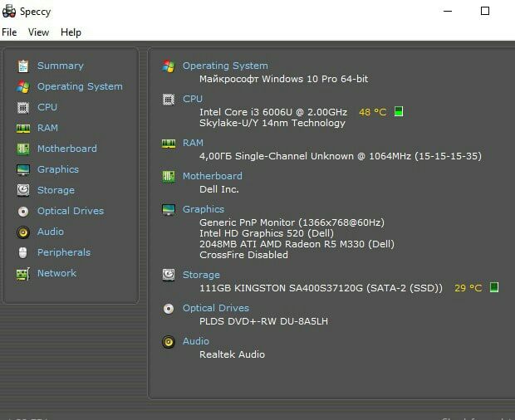Click the speaker icon beside Audio heading in summary
Image resolution: width=515 pixels, height=420 pixels.
click(169, 342)
